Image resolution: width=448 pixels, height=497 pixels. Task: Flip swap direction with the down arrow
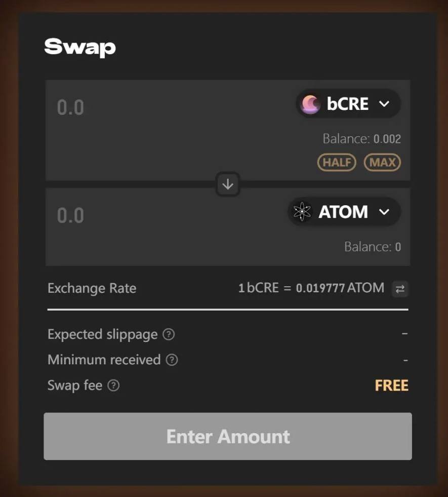point(228,184)
